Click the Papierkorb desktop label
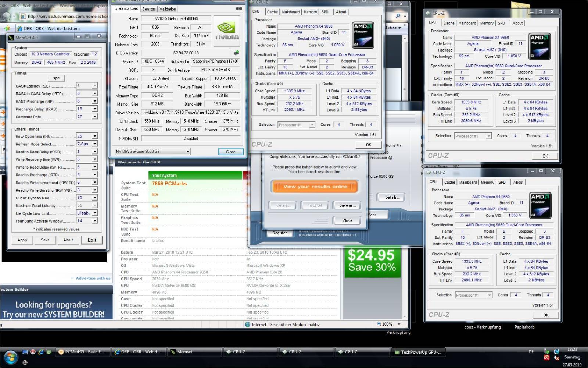The image size is (588, 368). [524, 327]
